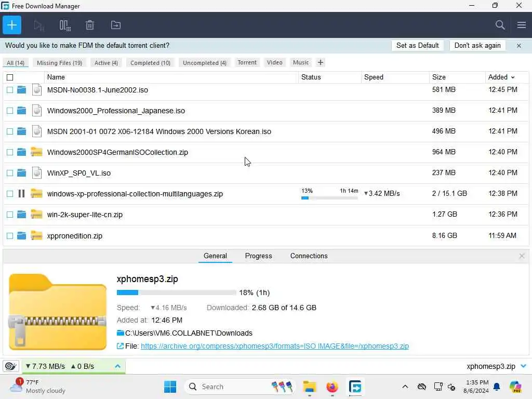This screenshot has height=399, width=532.
Task: Open Firefox from the taskbar
Action: [x=332, y=387]
